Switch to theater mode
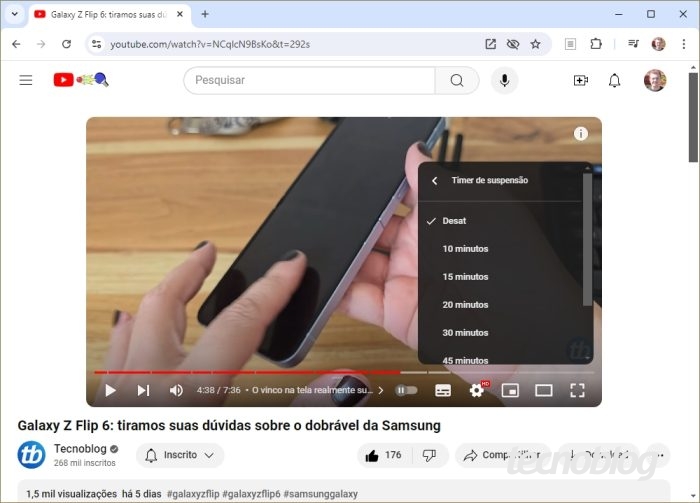Viewport: 700px width, 503px height. pos(543,391)
